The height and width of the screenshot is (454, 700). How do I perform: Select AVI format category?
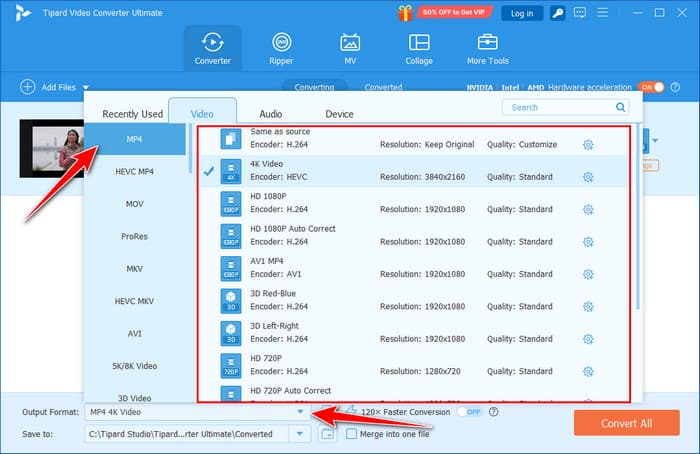pos(134,333)
